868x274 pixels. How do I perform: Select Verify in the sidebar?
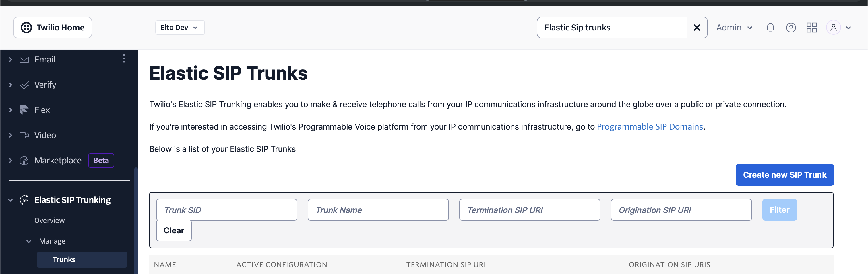click(45, 85)
